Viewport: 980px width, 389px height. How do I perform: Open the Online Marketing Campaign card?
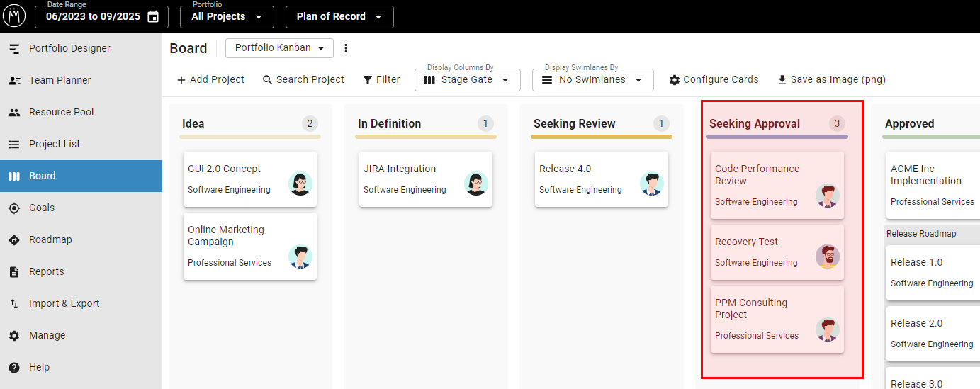(x=250, y=246)
